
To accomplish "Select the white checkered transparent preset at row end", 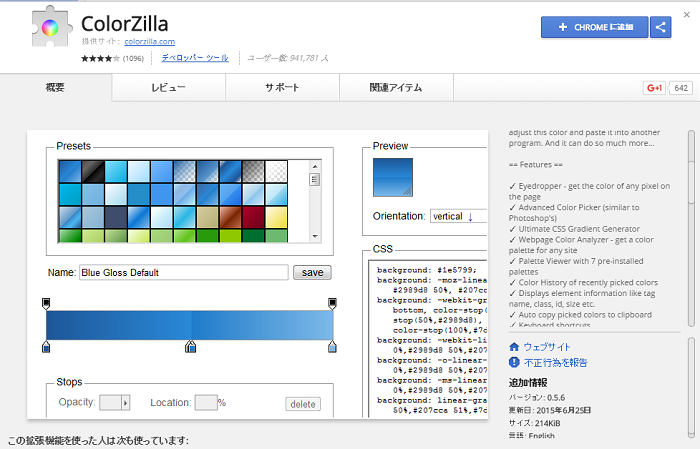I will [x=276, y=172].
